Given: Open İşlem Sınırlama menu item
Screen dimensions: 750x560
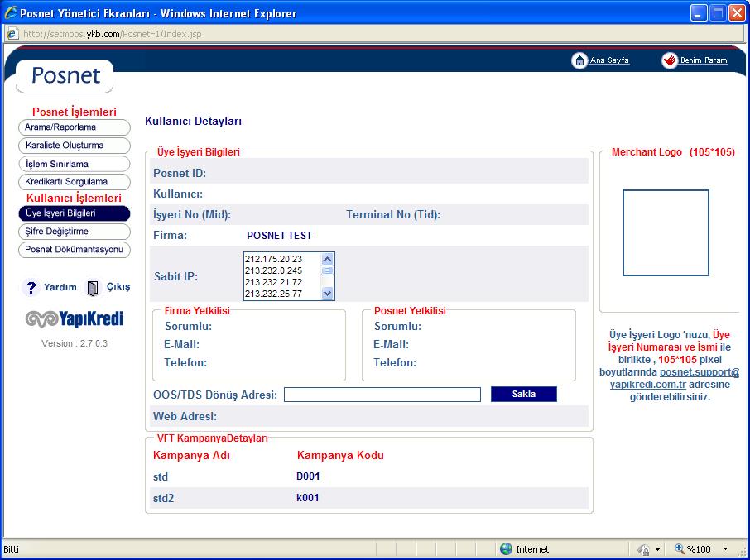Looking at the screenshot, I should [75, 164].
